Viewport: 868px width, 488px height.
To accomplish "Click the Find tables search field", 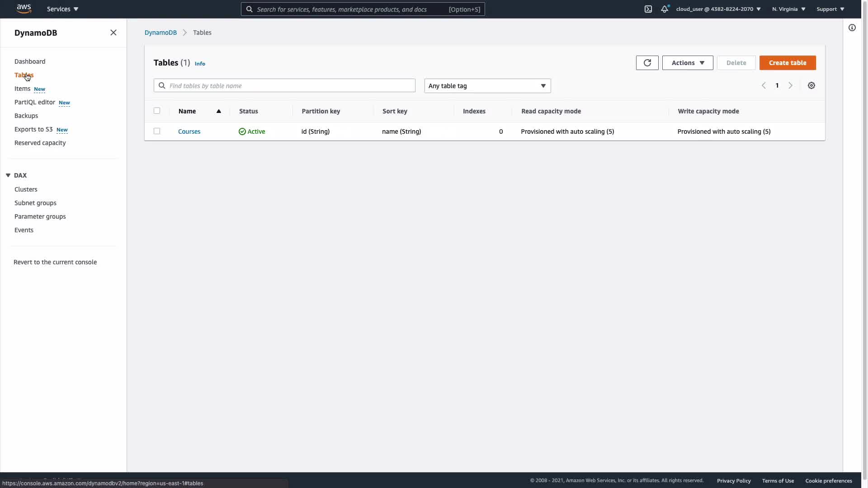I will pos(289,86).
